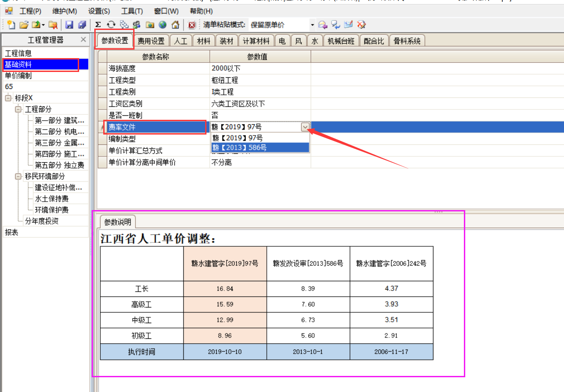Click the home house icon

coord(175,25)
